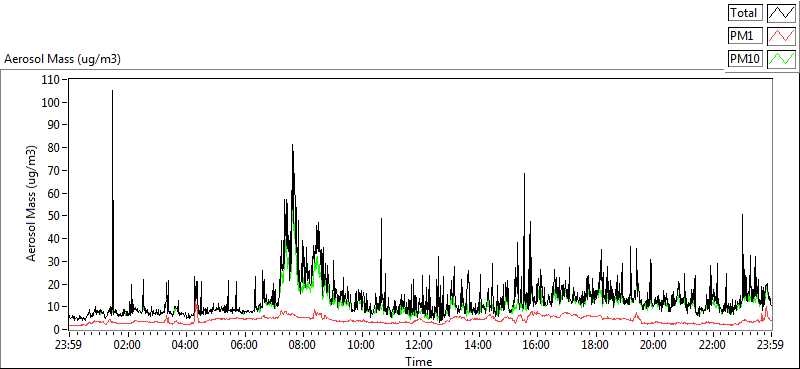
Task: Open the Total black line style icon
Action: coord(782,12)
